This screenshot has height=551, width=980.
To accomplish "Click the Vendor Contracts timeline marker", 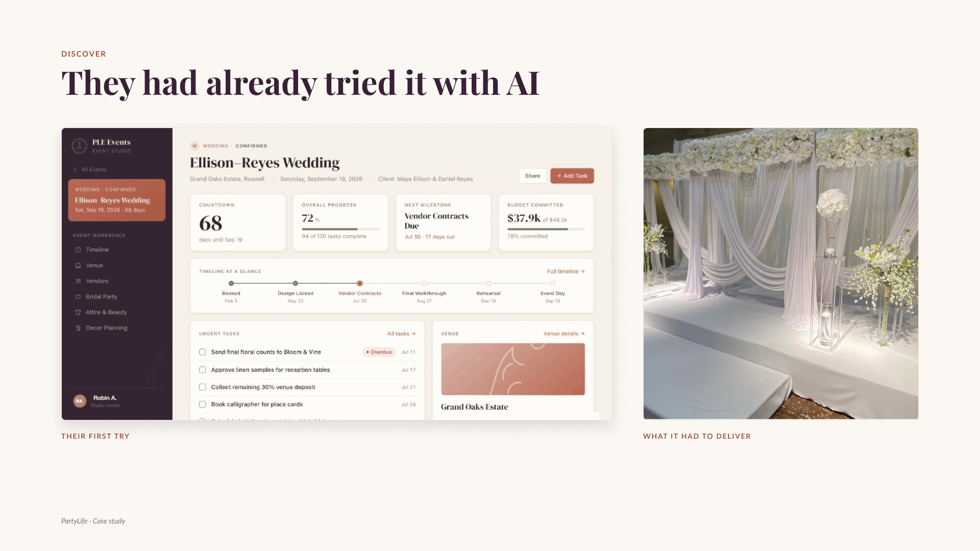I will click(x=360, y=283).
